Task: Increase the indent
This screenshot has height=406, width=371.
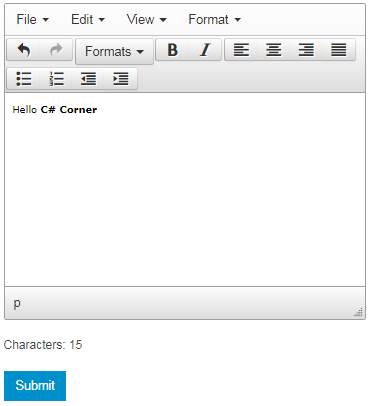Action: click(121, 79)
